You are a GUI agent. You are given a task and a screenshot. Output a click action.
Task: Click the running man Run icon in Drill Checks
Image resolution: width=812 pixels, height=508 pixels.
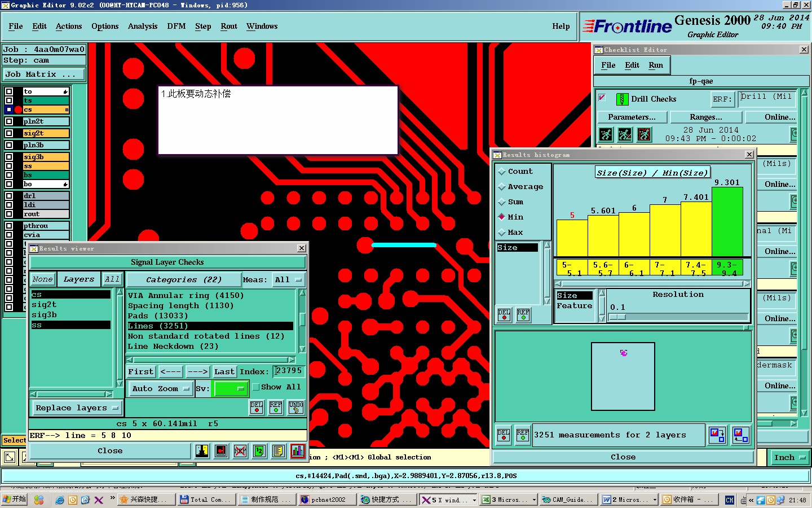[606, 134]
